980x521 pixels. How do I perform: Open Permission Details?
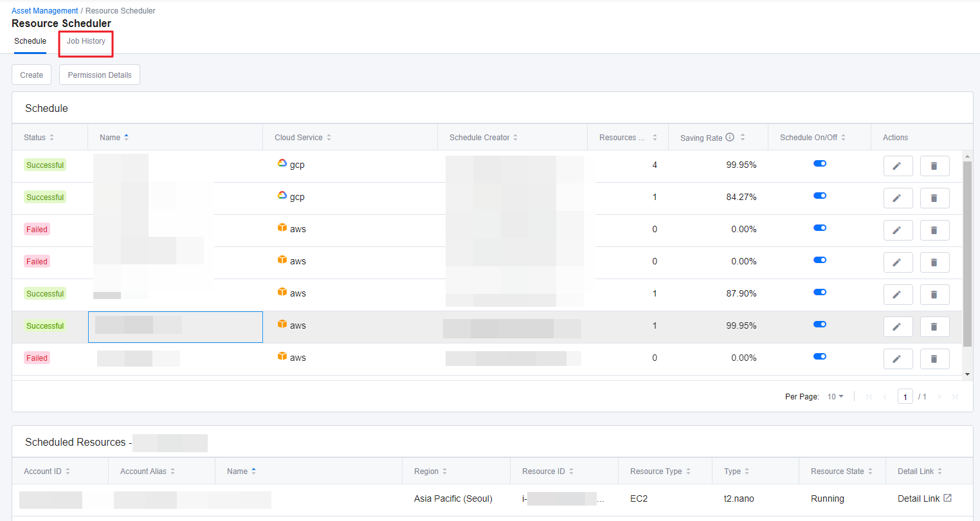(100, 75)
